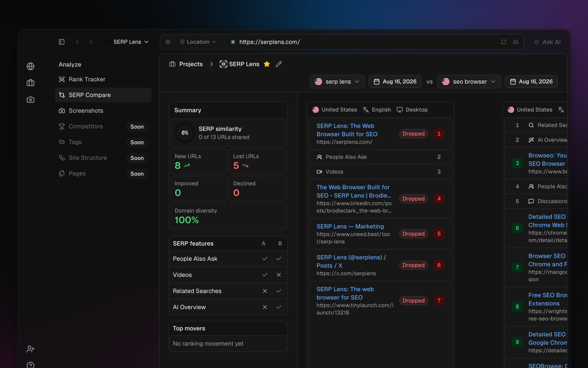
Task: Capture screenshot with address bar camera icon
Action: [516, 42]
